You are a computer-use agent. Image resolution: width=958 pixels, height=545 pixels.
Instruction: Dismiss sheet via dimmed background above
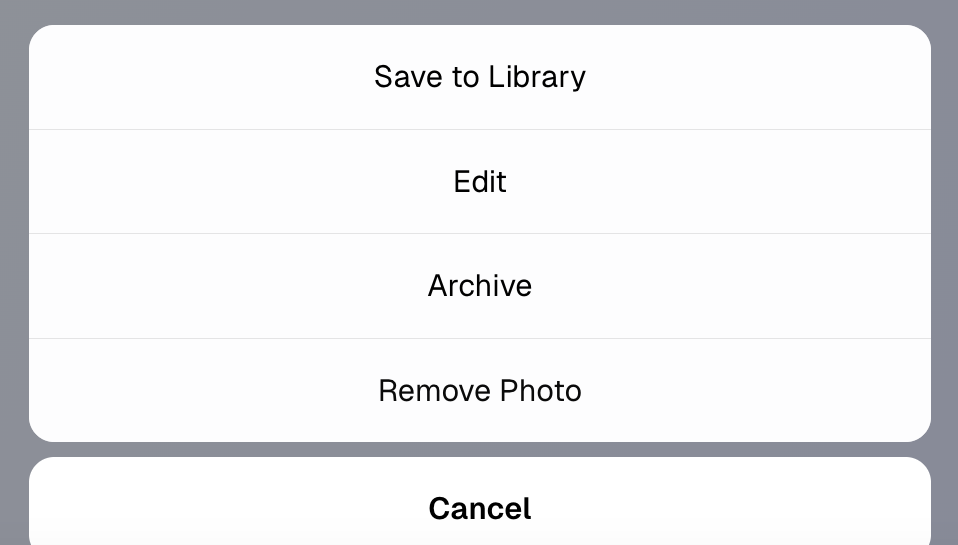pos(480,11)
